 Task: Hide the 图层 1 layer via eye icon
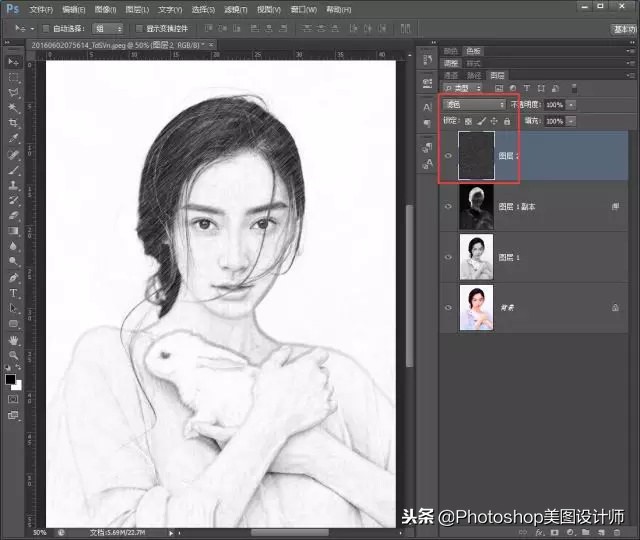[x=448, y=257]
